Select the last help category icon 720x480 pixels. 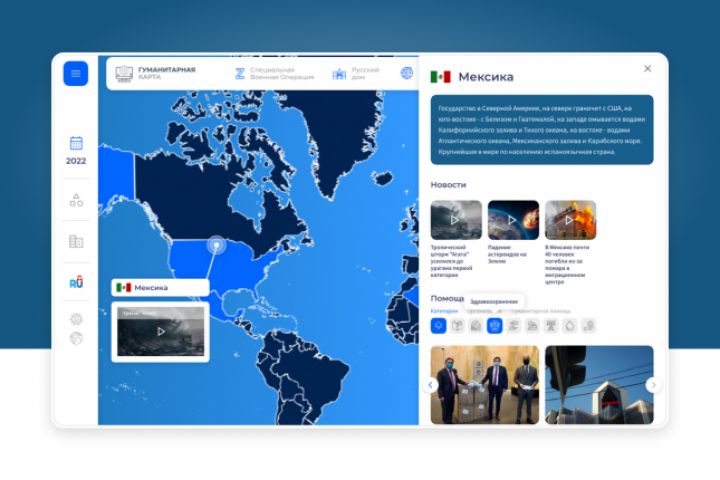tap(588, 326)
